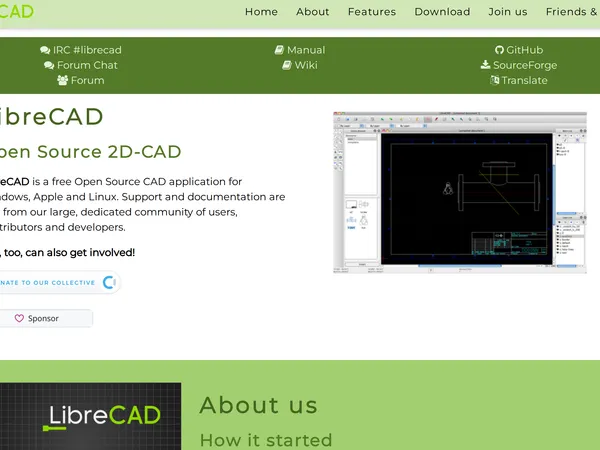The image size is (600, 450).
Task: Click the Translate language icon
Action: point(495,80)
